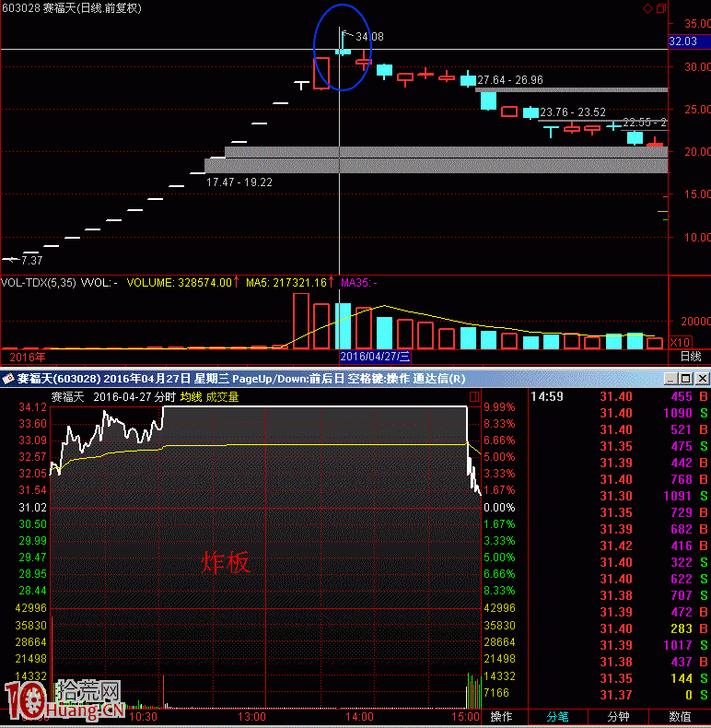The height and width of the screenshot is (728, 711).
Task: Click the 31.02 previous-close axis label
Action: (x=32, y=508)
